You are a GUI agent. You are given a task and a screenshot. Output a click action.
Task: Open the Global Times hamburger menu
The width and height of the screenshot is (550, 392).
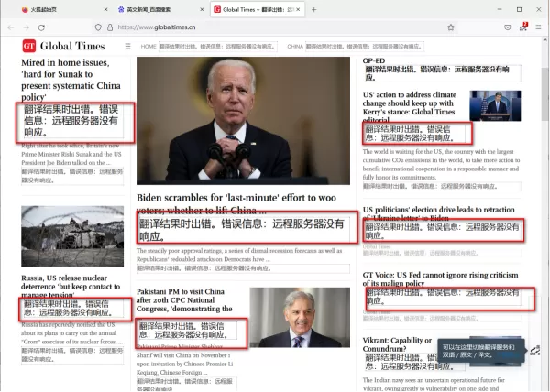(127, 46)
